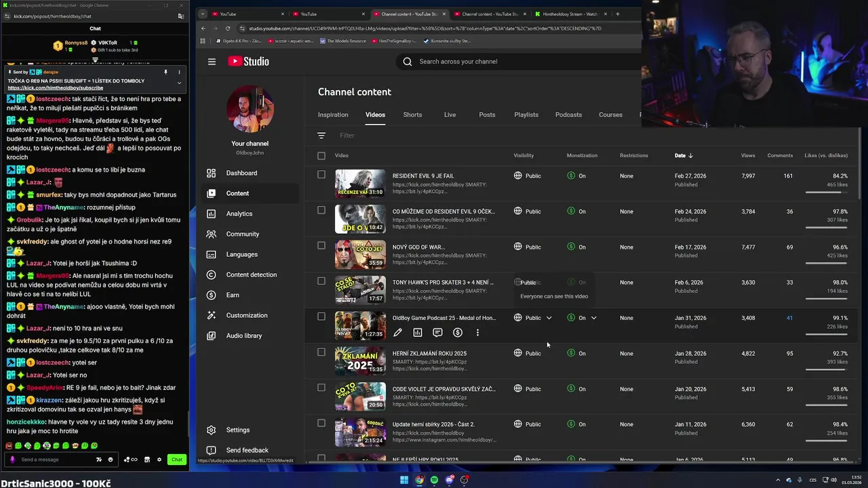
Task: Open visibility dropdown for OldBoy Game Podcast
Action: 549,318
